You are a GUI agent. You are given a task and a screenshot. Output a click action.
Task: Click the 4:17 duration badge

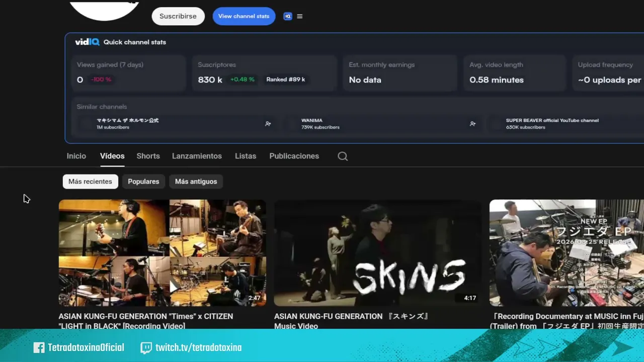point(470,298)
